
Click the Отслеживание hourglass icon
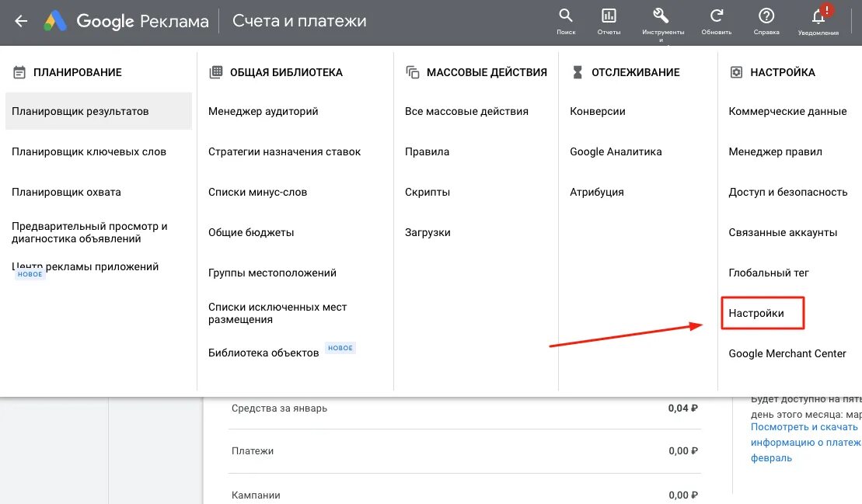(578, 72)
